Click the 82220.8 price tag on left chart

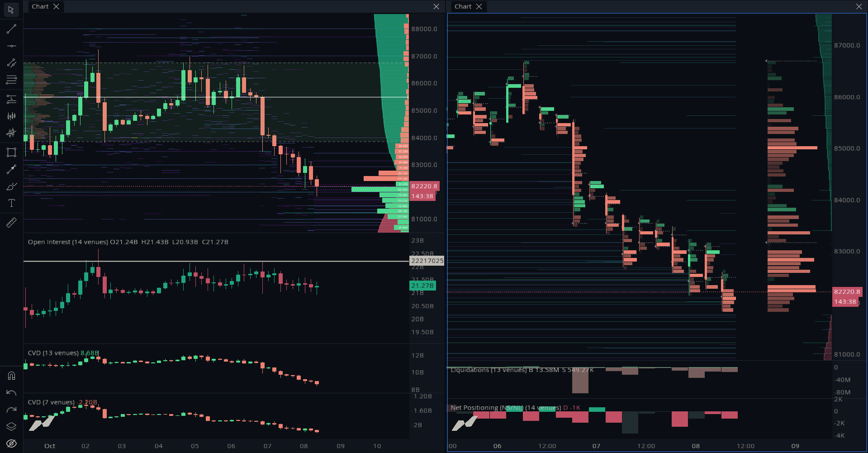(424, 186)
